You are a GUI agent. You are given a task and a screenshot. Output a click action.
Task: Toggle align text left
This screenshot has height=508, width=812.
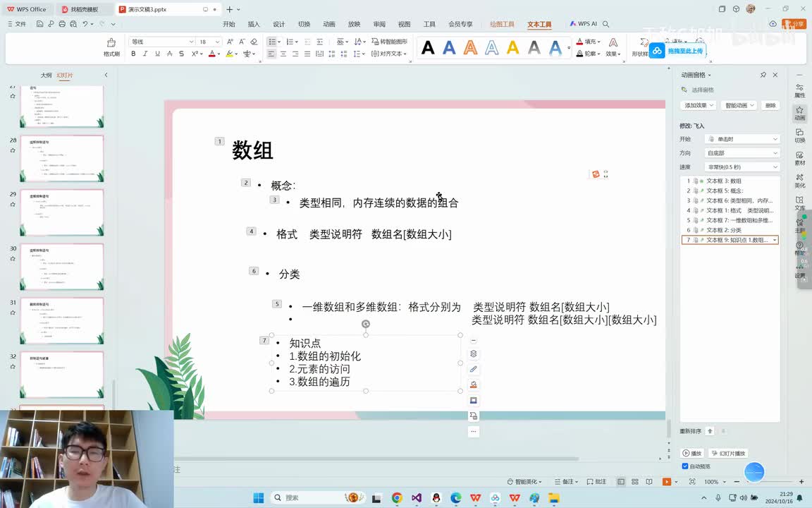[x=271, y=54]
